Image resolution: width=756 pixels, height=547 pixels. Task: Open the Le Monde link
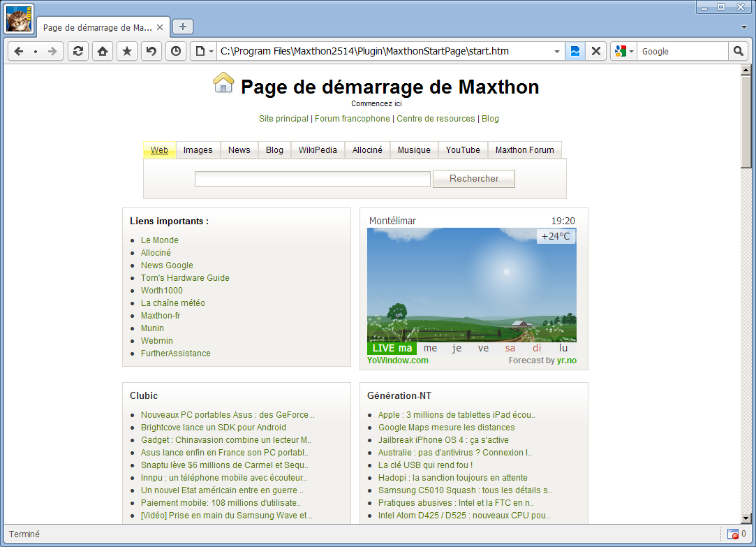pyautogui.click(x=160, y=240)
